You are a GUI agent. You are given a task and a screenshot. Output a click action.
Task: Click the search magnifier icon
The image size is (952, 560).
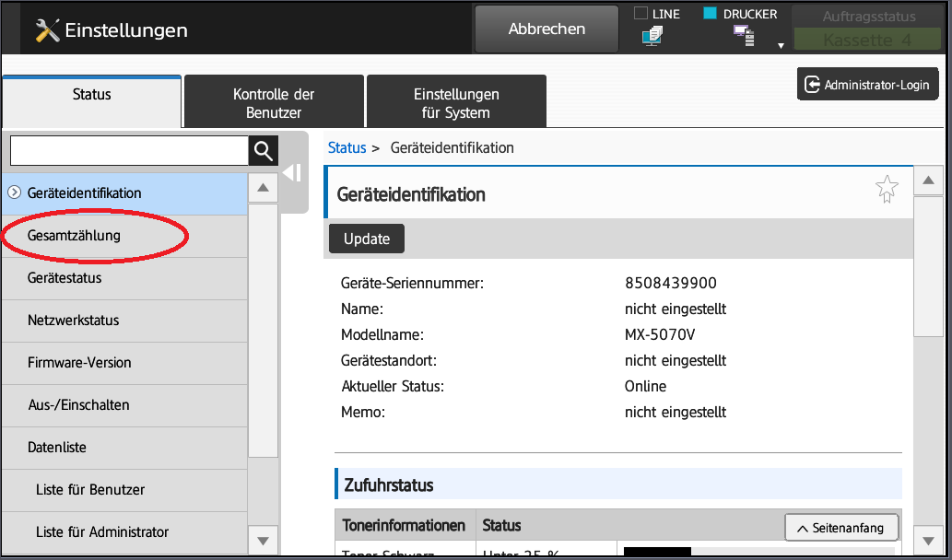point(263,151)
